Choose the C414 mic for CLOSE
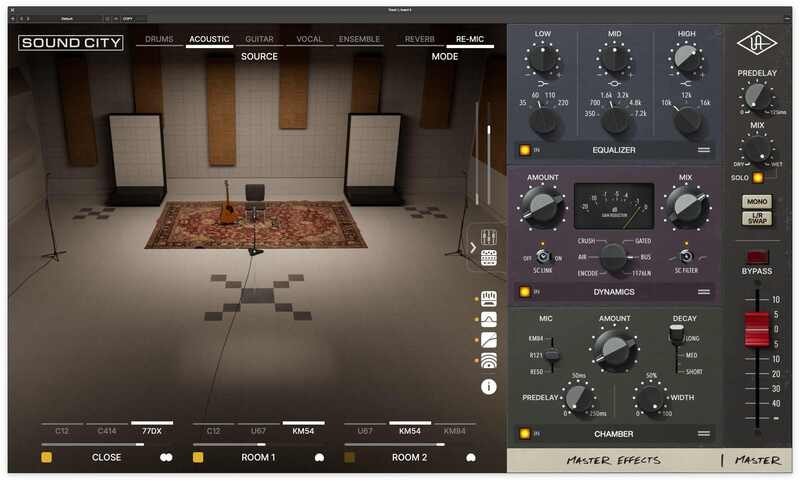Viewport: 800px width, 482px height. coord(107,431)
